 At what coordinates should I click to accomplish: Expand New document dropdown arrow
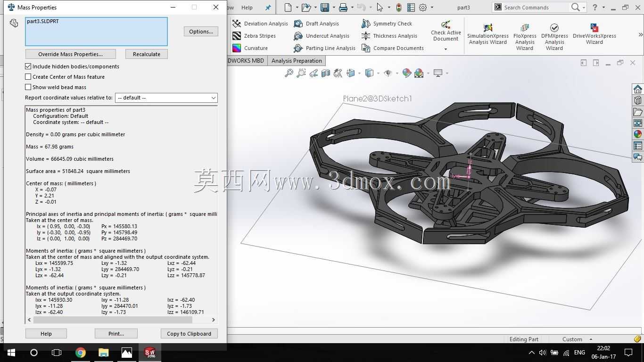click(x=297, y=8)
